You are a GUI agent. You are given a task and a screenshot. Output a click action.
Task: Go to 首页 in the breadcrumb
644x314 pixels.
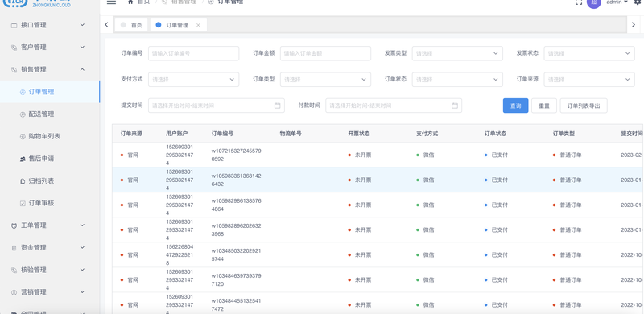(x=143, y=2)
